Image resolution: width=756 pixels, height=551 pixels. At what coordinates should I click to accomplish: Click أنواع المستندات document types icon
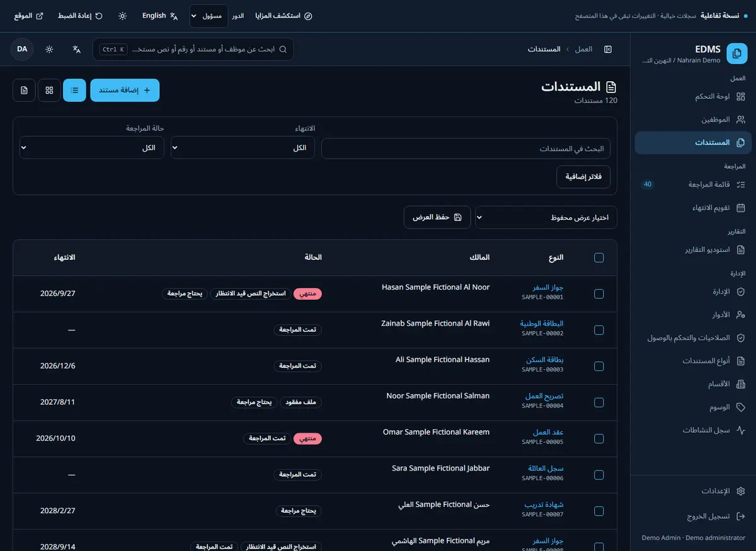741,361
